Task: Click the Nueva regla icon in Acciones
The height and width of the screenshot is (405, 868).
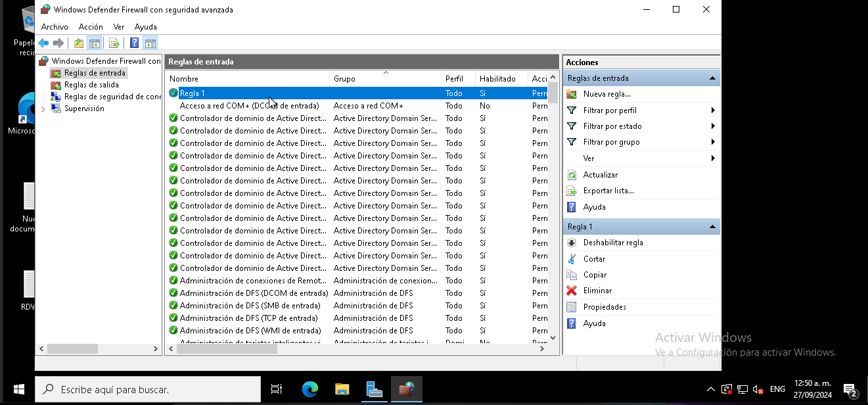Action: coord(572,94)
